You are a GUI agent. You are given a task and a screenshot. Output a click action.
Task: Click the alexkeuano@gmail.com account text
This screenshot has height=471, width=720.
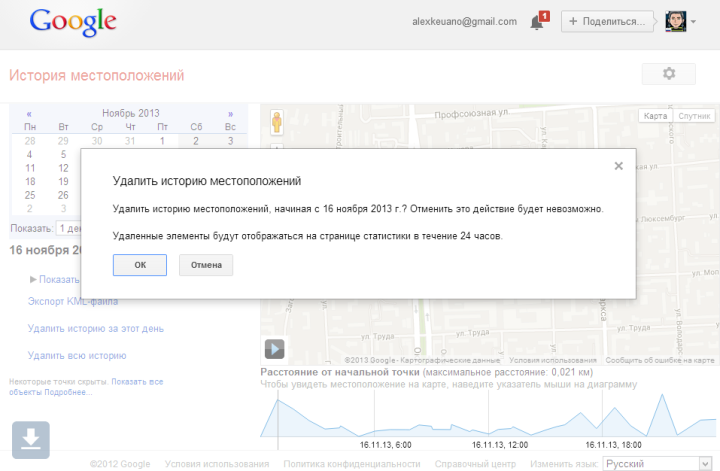[x=464, y=22]
